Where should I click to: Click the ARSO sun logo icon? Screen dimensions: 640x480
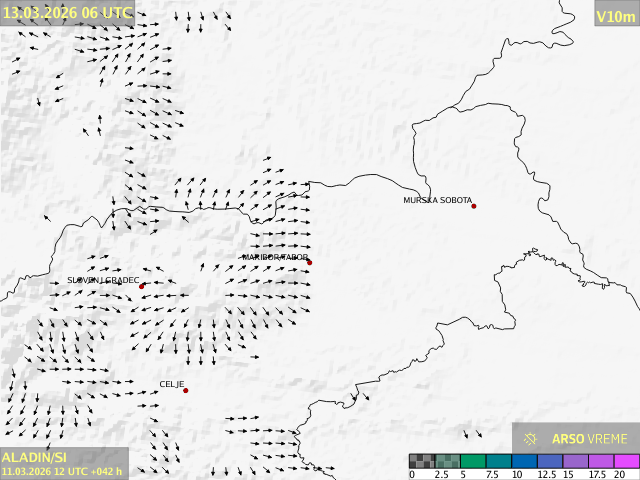(x=530, y=439)
